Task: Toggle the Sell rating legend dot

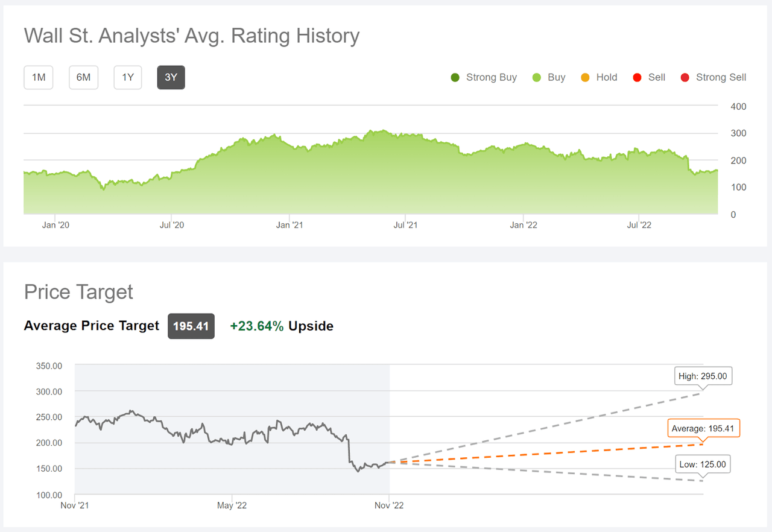Action: coord(636,77)
